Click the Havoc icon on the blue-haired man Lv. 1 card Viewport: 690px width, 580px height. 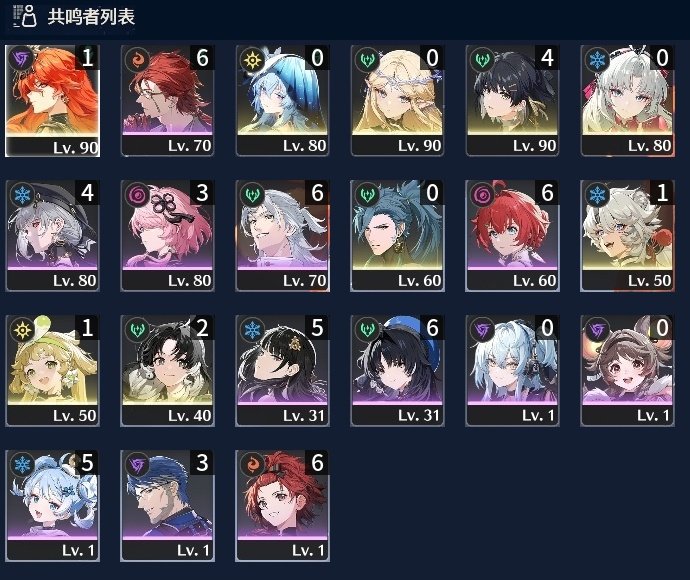[x=137, y=464]
